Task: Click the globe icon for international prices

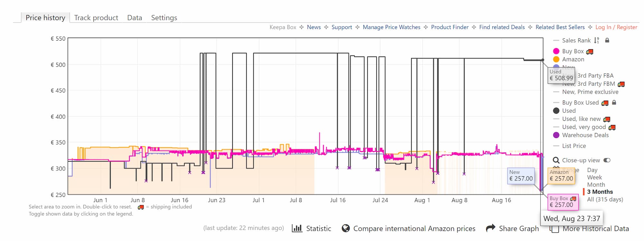Action: 346,228
